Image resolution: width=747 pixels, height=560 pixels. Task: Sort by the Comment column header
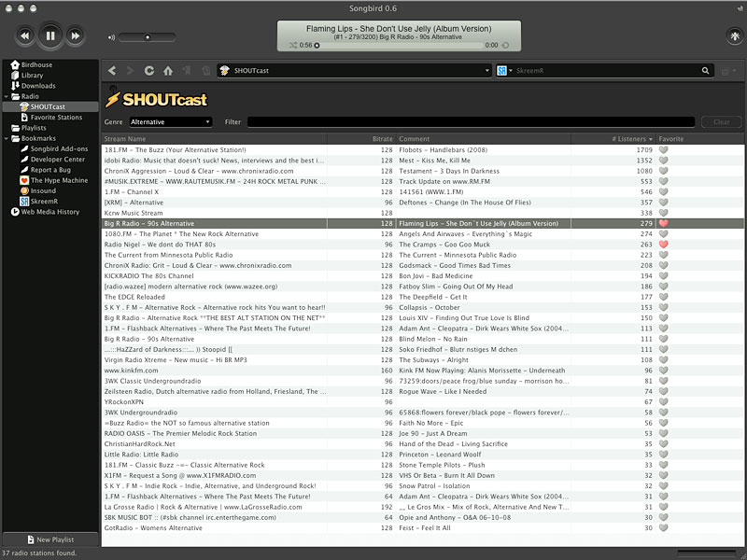pos(483,139)
